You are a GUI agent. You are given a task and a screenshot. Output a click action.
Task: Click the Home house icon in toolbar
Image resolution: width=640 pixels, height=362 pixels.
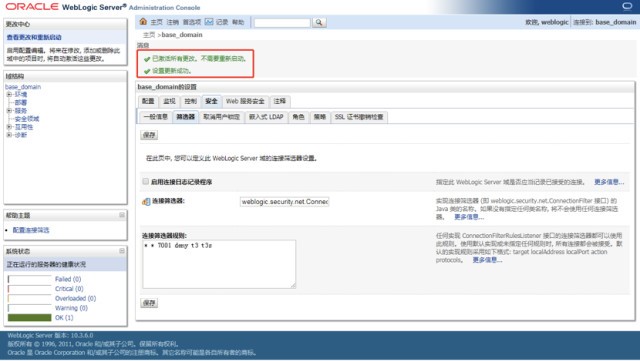pyautogui.click(x=143, y=21)
